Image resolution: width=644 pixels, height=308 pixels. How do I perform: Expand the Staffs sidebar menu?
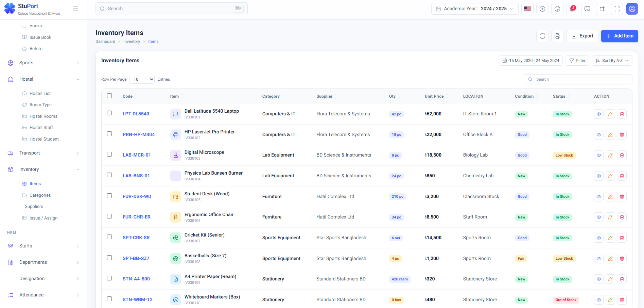pos(43,246)
